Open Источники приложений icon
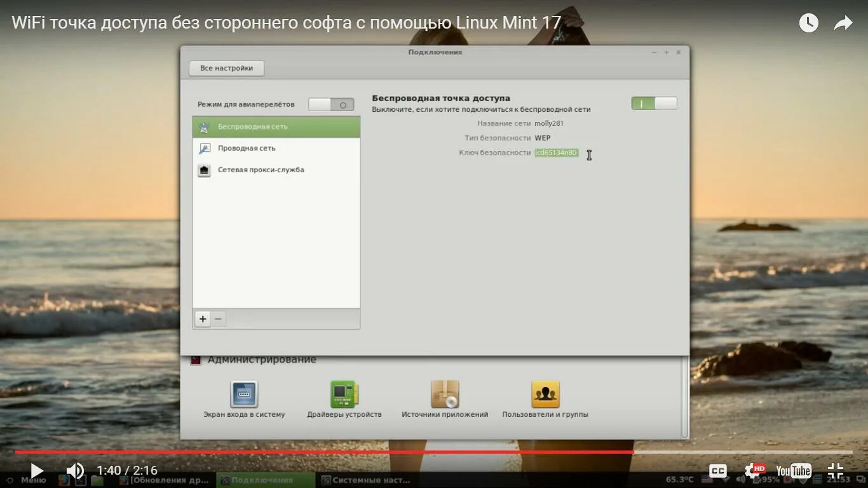 [x=445, y=394]
